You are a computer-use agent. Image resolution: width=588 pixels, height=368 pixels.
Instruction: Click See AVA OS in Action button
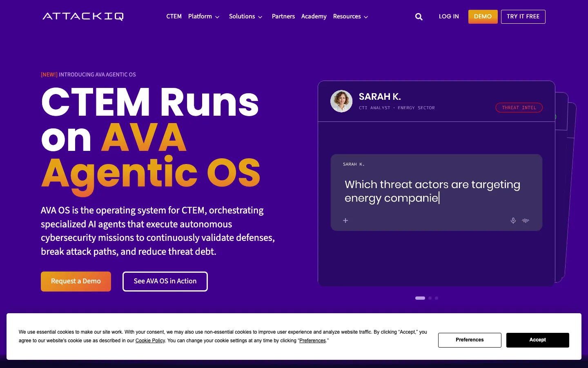165,281
